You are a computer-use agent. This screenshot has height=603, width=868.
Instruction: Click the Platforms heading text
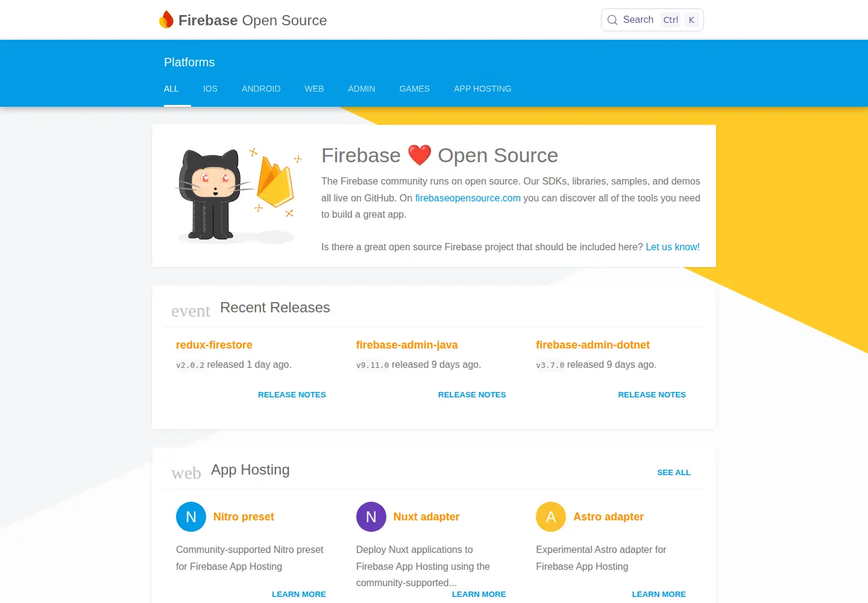[x=189, y=62]
